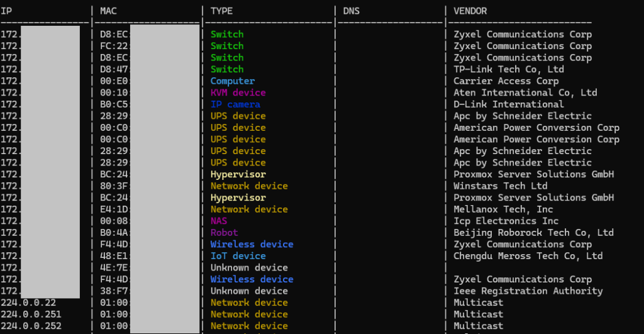Select the "KVM device" type entry

tap(238, 92)
